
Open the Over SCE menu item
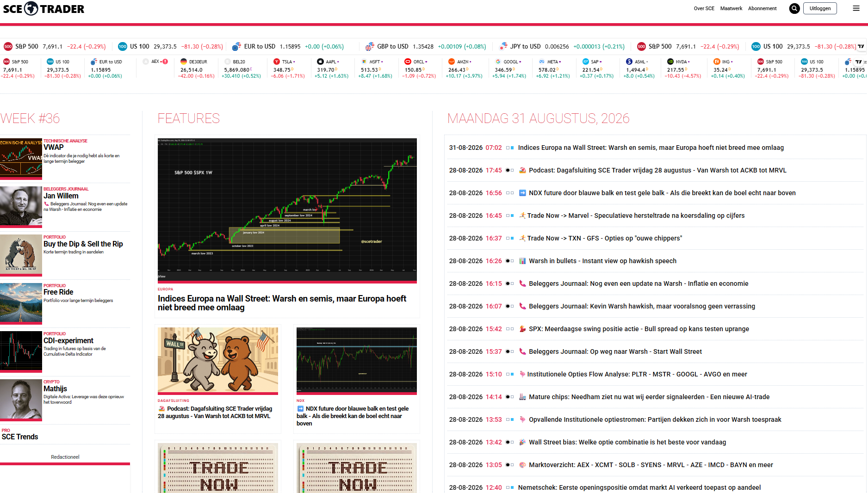[x=704, y=8]
